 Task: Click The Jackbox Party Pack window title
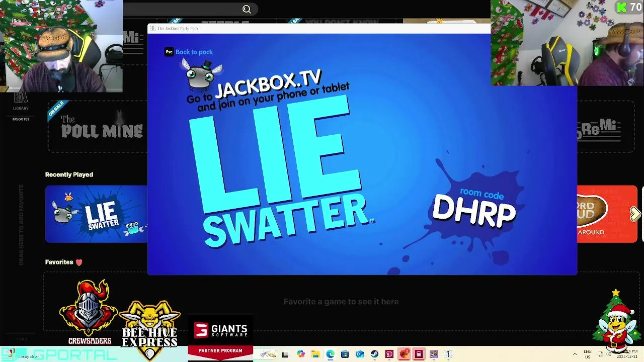click(178, 28)
